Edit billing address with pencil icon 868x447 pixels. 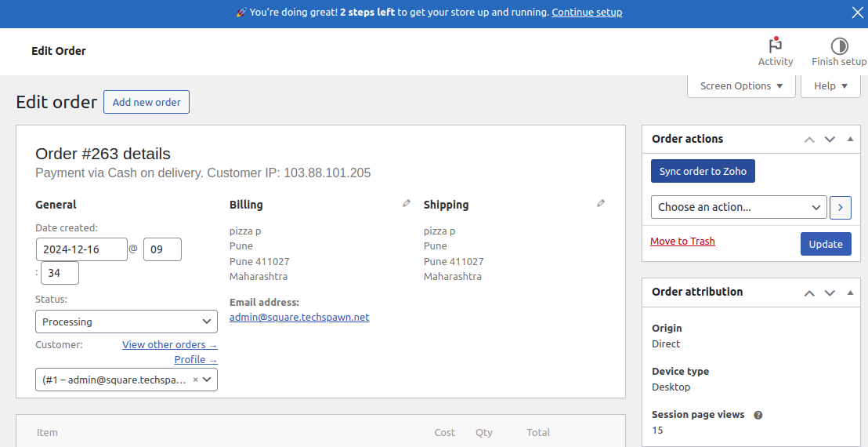click(406, 204)
